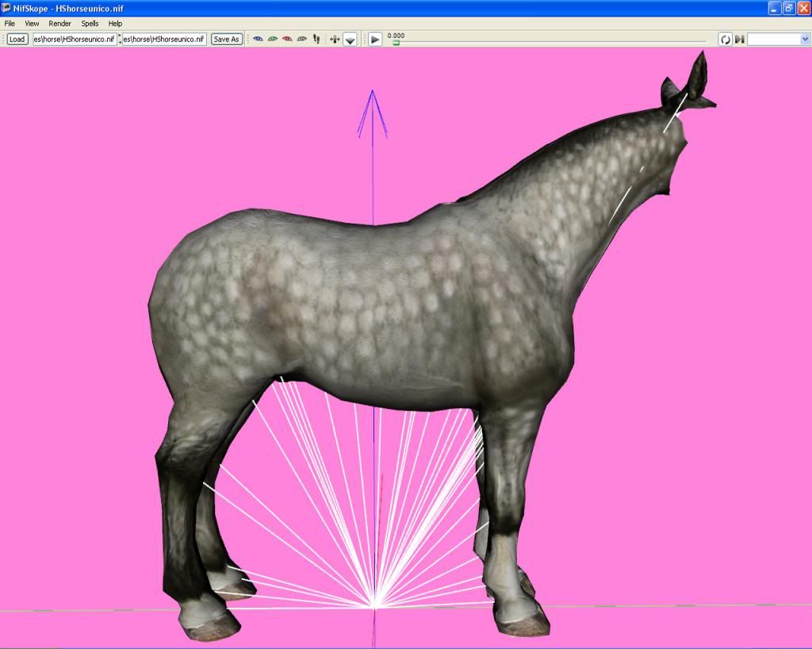Toggle looping of the animation
Viewport: 812px width, 649px height.
click(724, 38)
